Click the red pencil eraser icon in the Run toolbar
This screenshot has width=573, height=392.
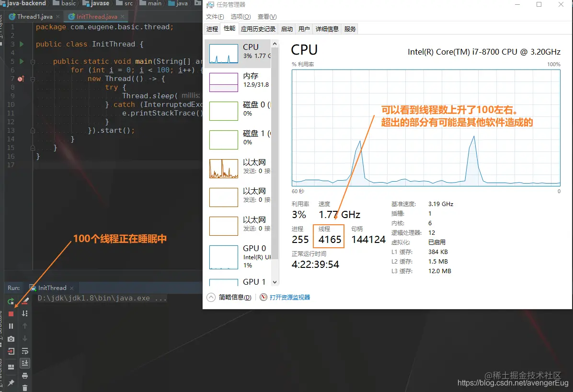[25, 301]
